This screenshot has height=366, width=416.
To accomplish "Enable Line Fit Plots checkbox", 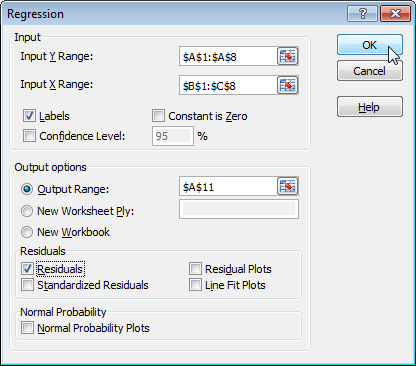I will click(195, 285).
